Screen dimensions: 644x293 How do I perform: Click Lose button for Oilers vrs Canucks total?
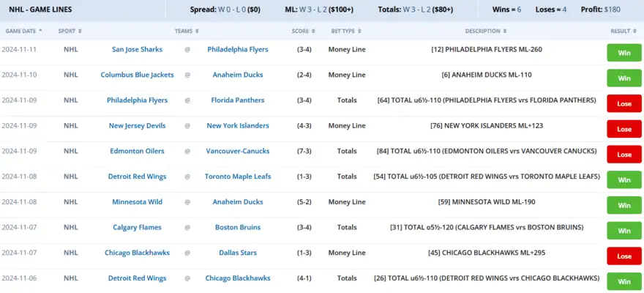[624, 155]
